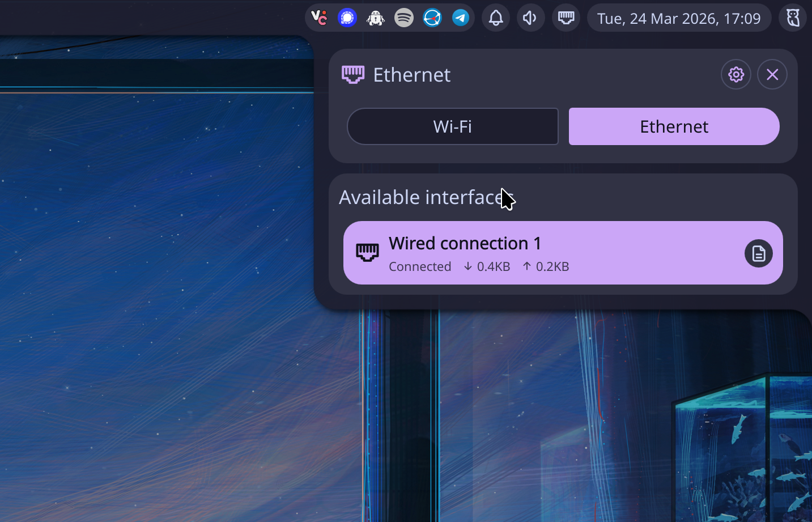The width and height of the screenshot is (812, 522).
Task: Close the Ethernet popup with the X
Action: coord(772,74)
